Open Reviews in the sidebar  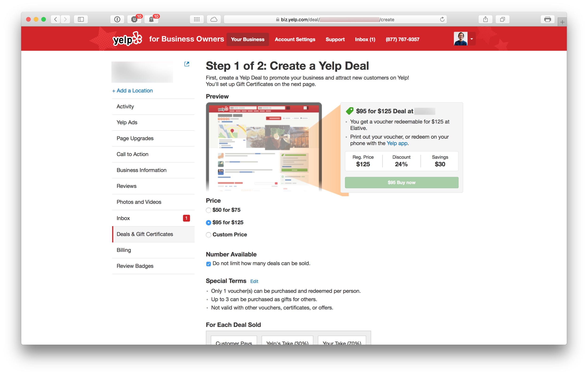pyautogui.click(x=153, y=186)
